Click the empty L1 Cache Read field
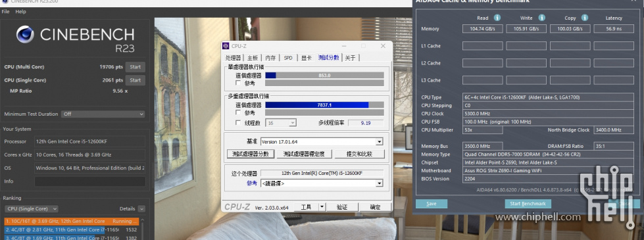The width and height of the screenshot is (644, 240). click(483, 46)
